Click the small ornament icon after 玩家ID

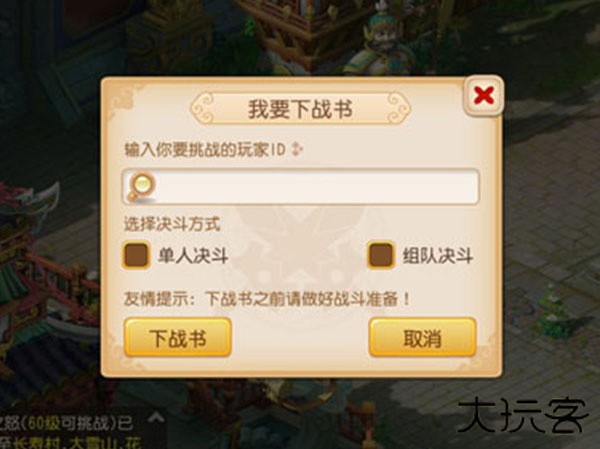point(297,149)
